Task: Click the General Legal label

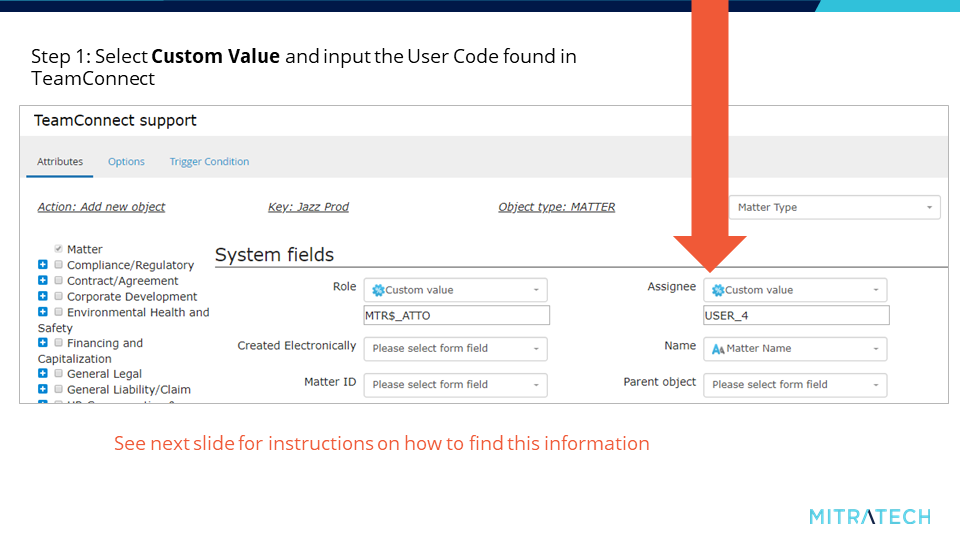Action: tap(104, 373)
